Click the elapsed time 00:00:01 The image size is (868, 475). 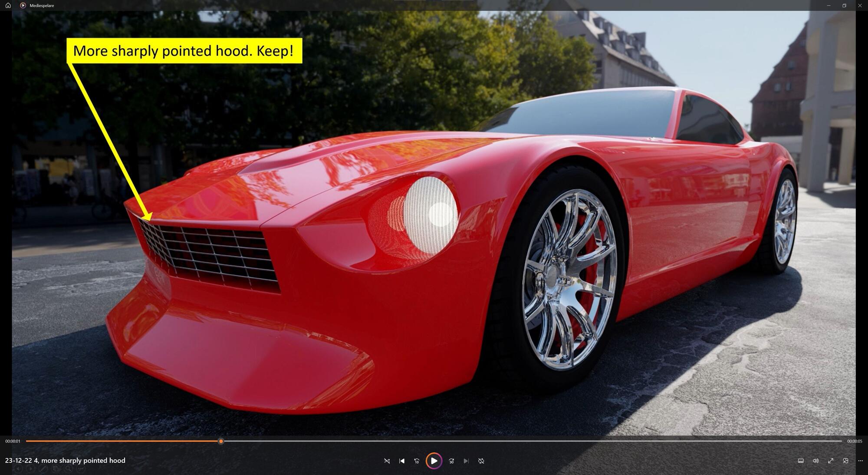[13, 441]
